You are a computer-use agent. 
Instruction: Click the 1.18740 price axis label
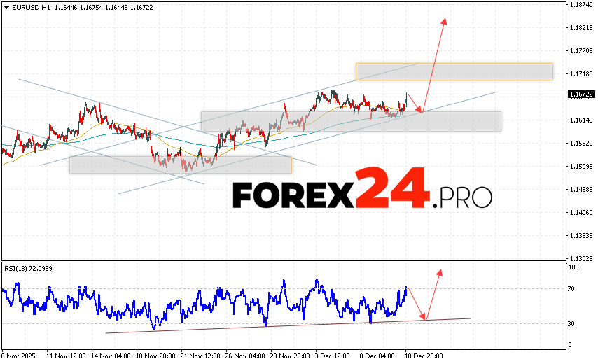(x=581, y=5)
